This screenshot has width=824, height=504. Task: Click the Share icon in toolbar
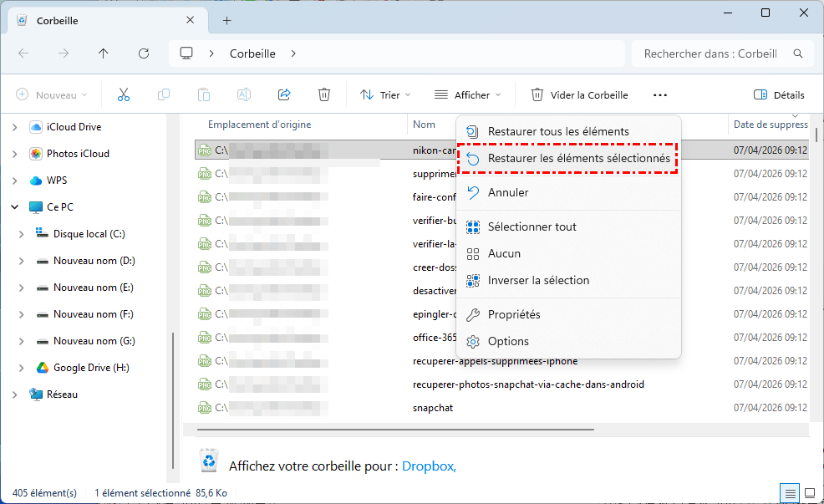click(284, 95)
